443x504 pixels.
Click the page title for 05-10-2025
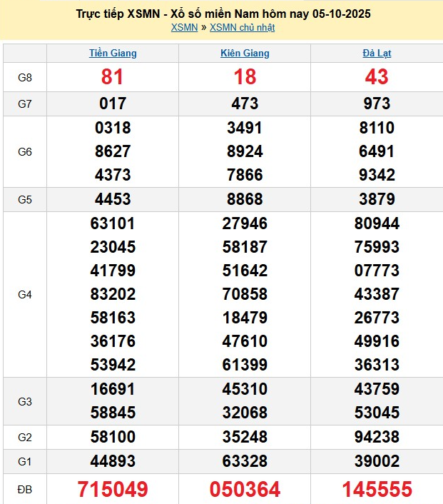point(223,14)
